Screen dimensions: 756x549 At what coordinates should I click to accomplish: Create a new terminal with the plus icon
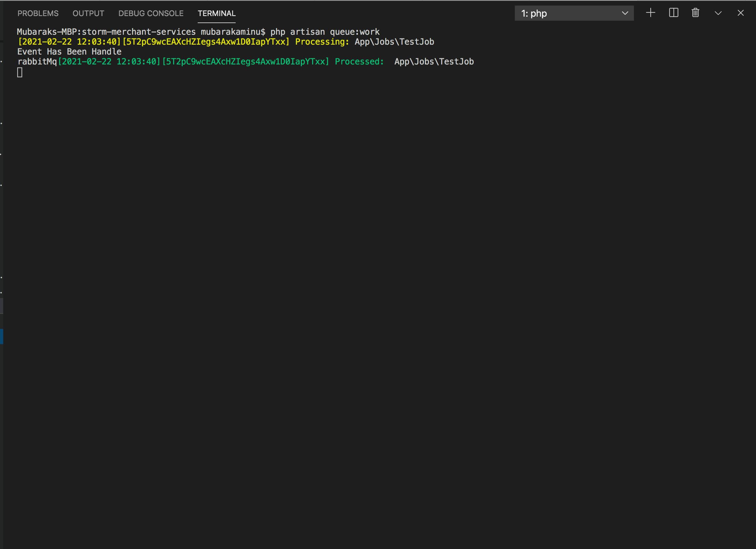(x=650, y=13)
